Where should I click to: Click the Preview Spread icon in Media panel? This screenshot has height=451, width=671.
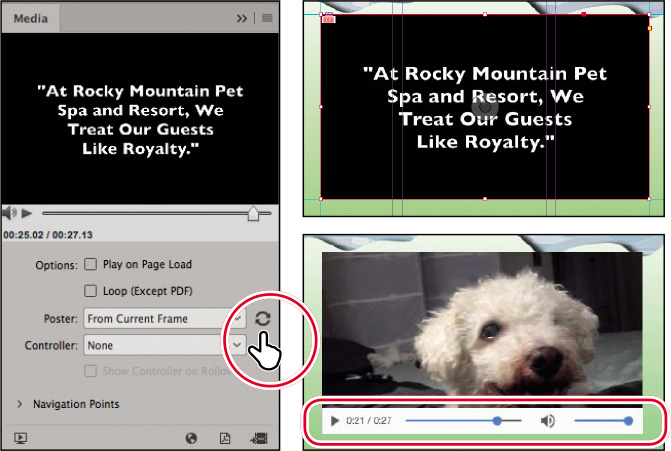(20, 438)
